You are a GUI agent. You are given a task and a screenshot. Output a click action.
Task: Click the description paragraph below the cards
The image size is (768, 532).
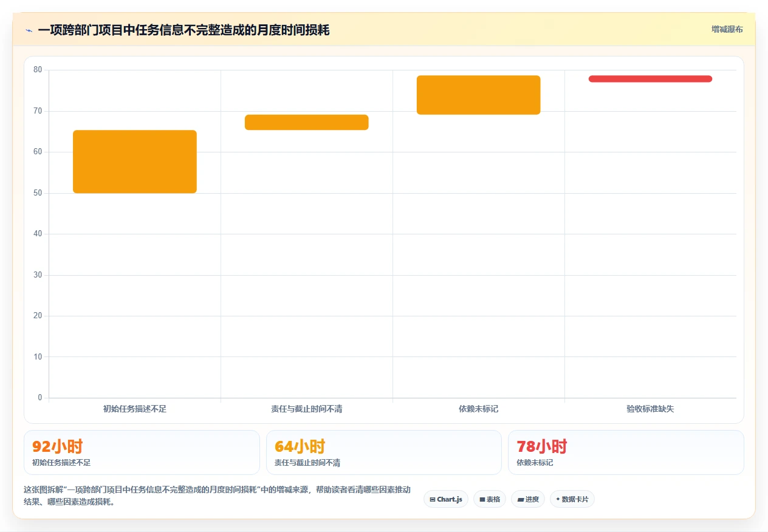(x=217, y=496)
